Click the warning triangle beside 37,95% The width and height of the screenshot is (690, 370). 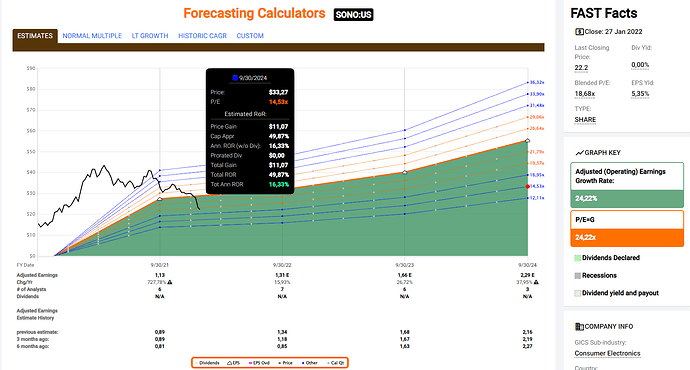tap(536, 282)
